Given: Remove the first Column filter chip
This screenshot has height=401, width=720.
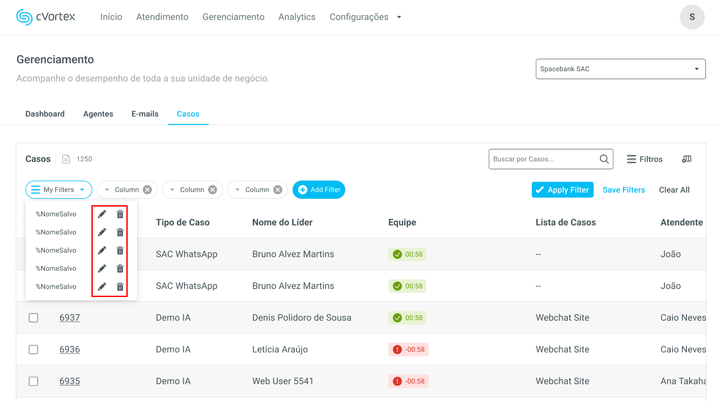Looking at the screenshot, I should point(147,190).
